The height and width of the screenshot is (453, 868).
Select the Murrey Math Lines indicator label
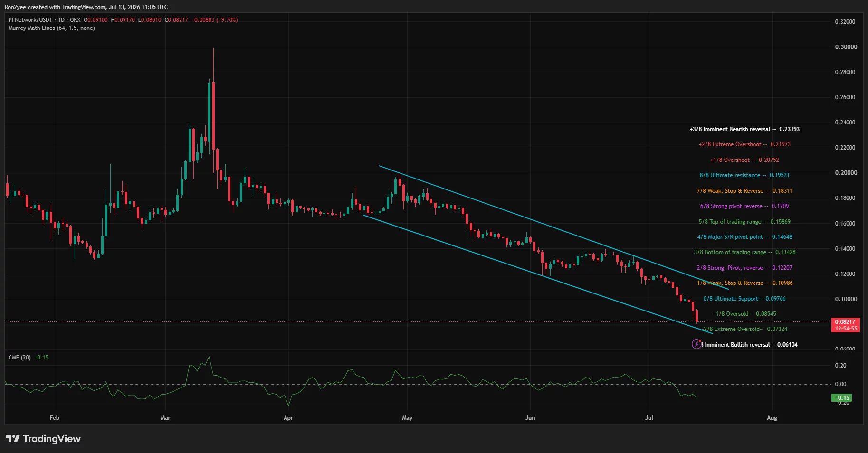click(x=51, y=28)
